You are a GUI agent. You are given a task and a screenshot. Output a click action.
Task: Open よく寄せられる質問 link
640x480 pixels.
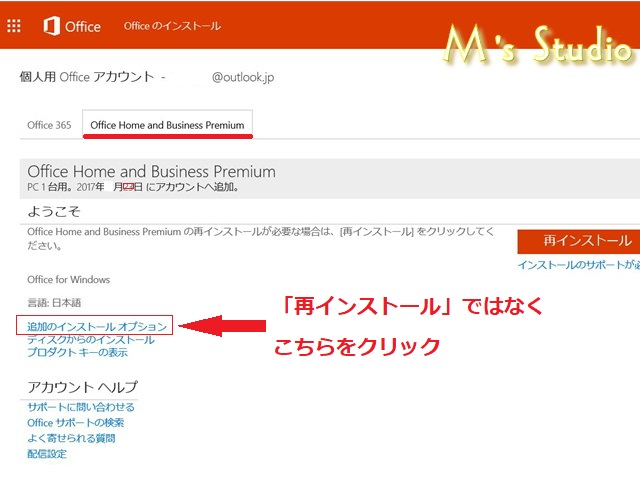[71, 438]
